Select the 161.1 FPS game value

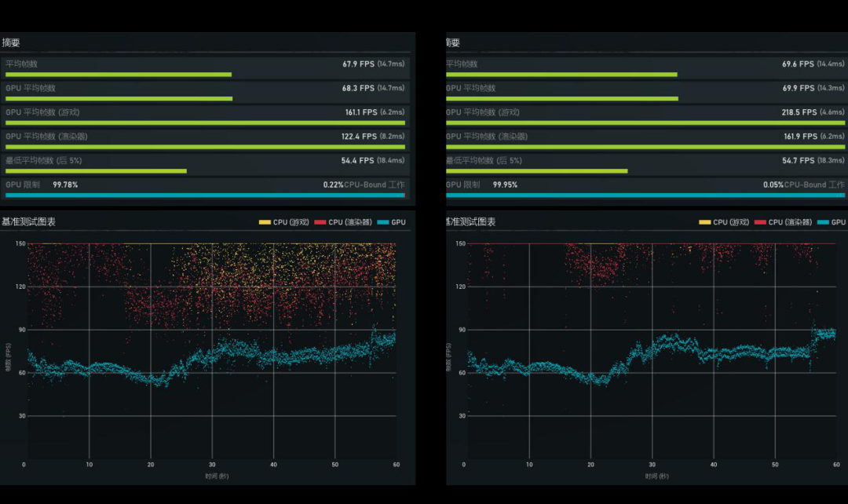tap(361, 112)
